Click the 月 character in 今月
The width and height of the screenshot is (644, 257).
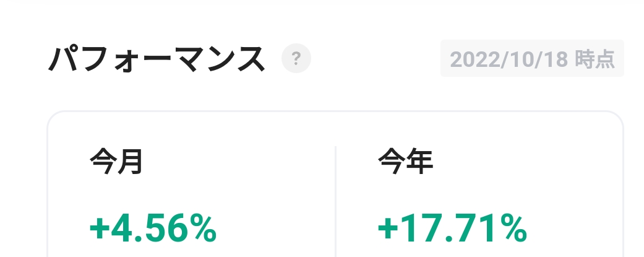point(130,162)
